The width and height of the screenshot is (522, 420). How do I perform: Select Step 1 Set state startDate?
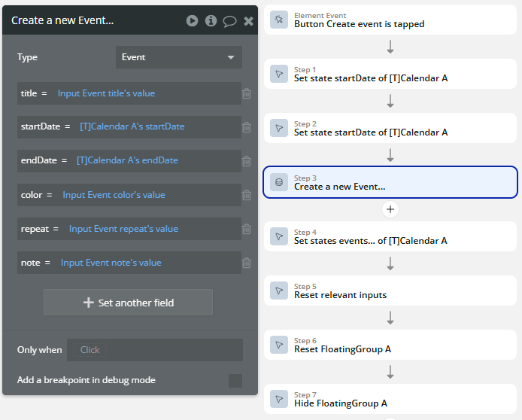[x=390, y=74]
